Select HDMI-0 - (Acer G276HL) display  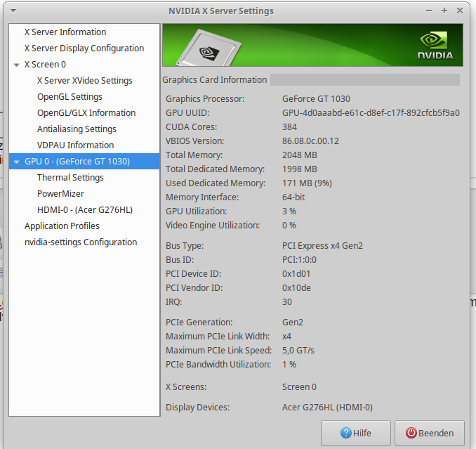tap(85, 209)
